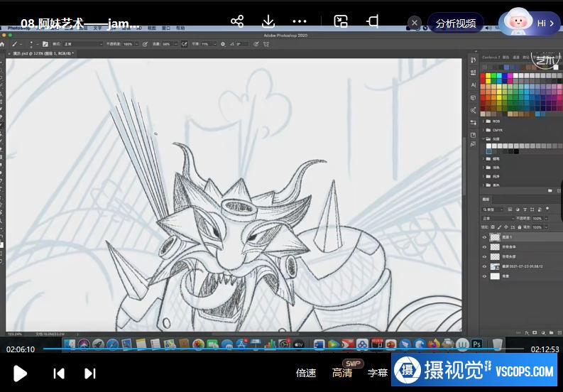Hide the second layer below 图层 1
The height and width of the screenshot is (392, 563).
(484, 247)
